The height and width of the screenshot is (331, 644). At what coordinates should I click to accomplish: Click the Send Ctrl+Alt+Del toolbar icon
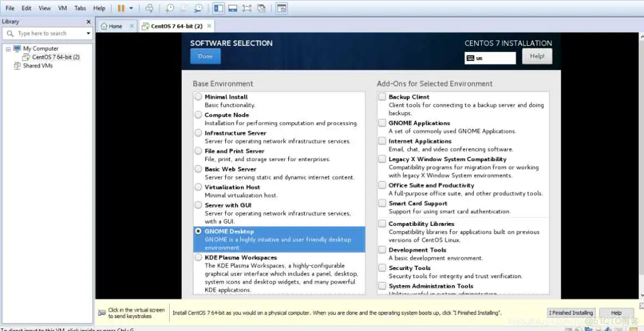click(x=149, y=8)
